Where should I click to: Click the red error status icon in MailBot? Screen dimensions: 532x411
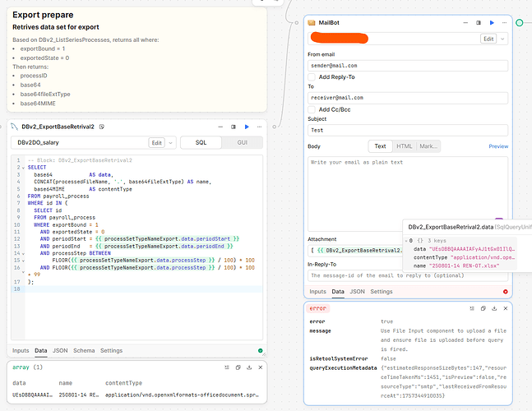click(x=504, y=291)
